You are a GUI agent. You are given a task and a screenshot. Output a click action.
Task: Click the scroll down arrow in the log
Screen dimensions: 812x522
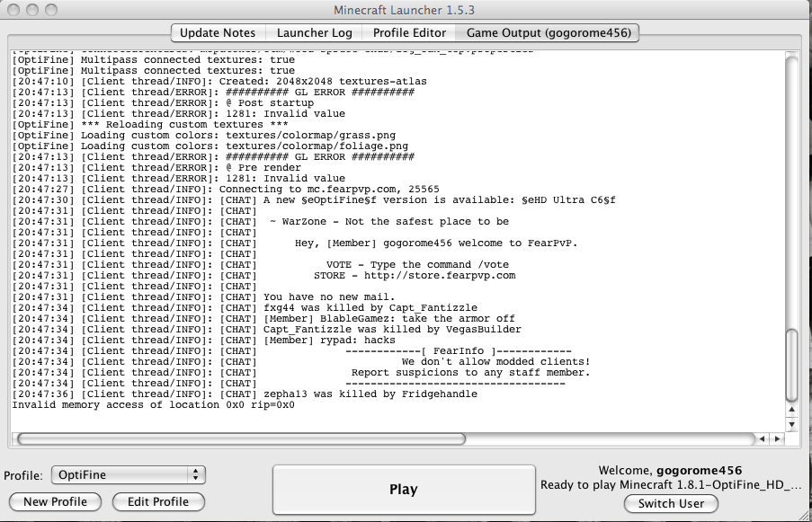pos(791,422)
